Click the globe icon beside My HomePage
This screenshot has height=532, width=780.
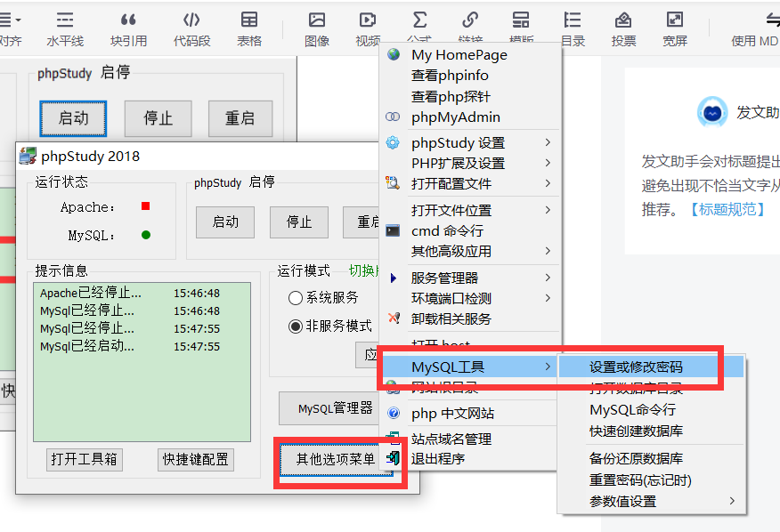[394, 54]
